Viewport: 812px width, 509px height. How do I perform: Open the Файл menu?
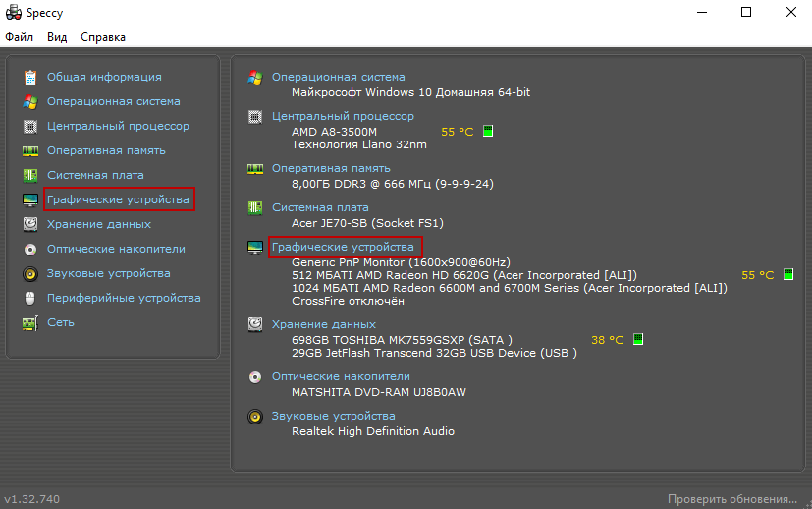19,37
